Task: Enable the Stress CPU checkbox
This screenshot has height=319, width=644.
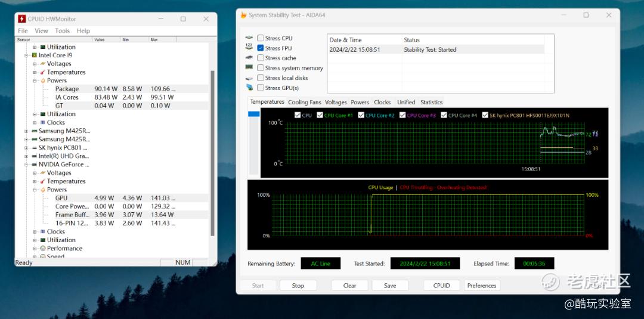Action: pyautogui.click(x=261, y=38)
